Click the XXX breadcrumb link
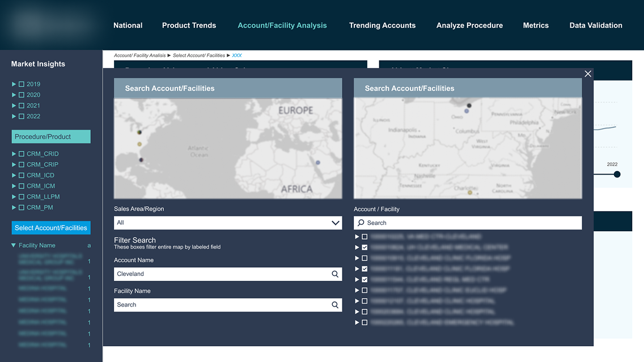Image resolution: width=644 pixels, height=362 pixels. point(237,56)
